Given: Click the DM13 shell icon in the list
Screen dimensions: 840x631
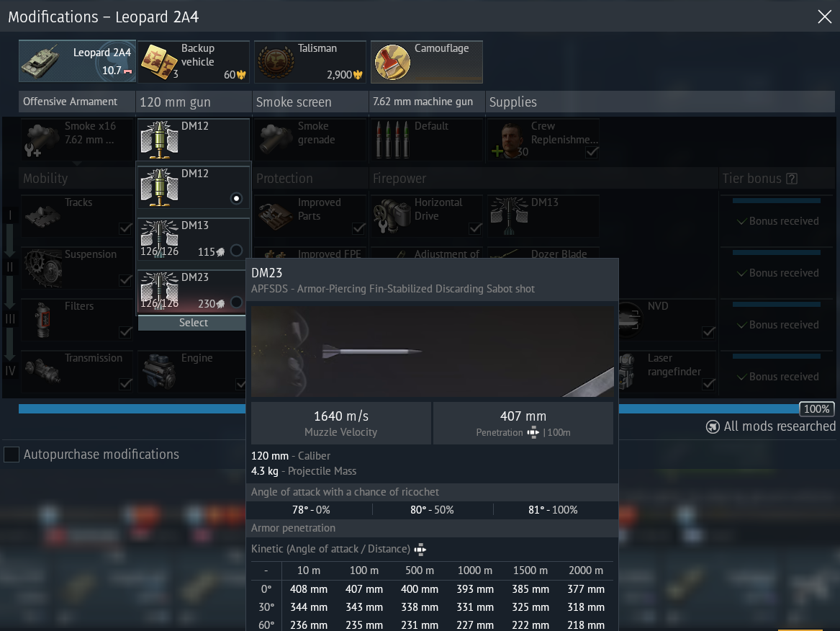Looking at the screenshot, I should pyautogui.click(x=159, y=239).
